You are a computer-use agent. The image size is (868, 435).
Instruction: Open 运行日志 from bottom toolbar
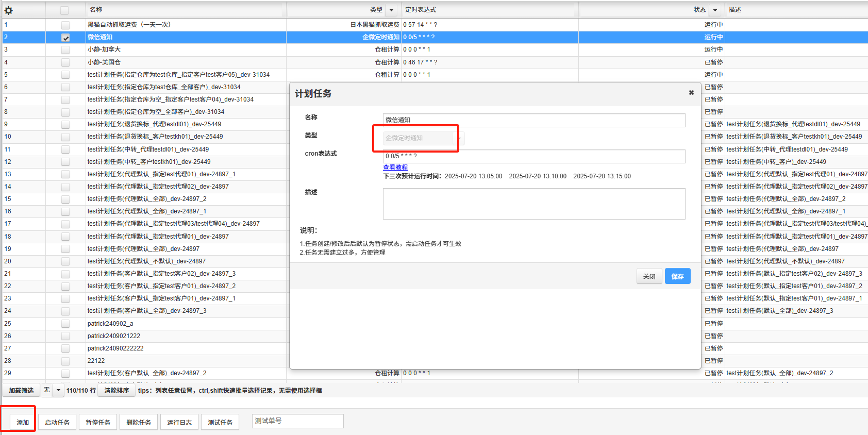pos(179,422)
